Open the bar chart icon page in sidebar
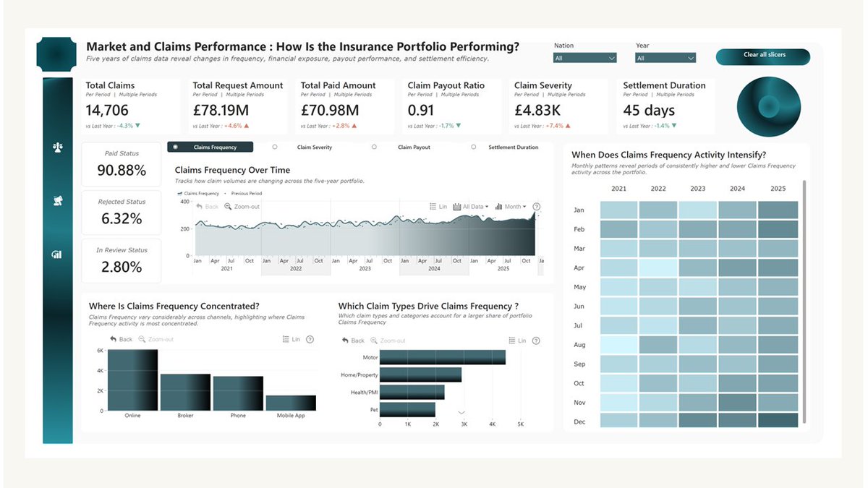 tap(57, 254)
